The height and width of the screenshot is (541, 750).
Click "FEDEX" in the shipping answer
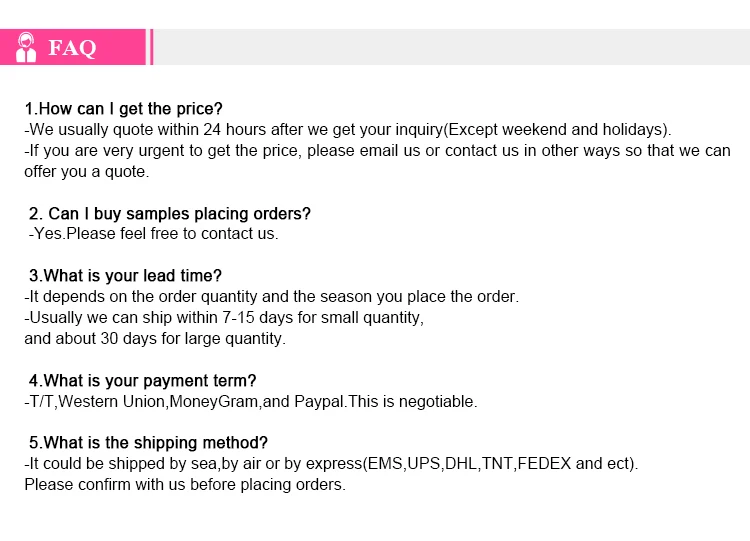(x=543, y=464)
